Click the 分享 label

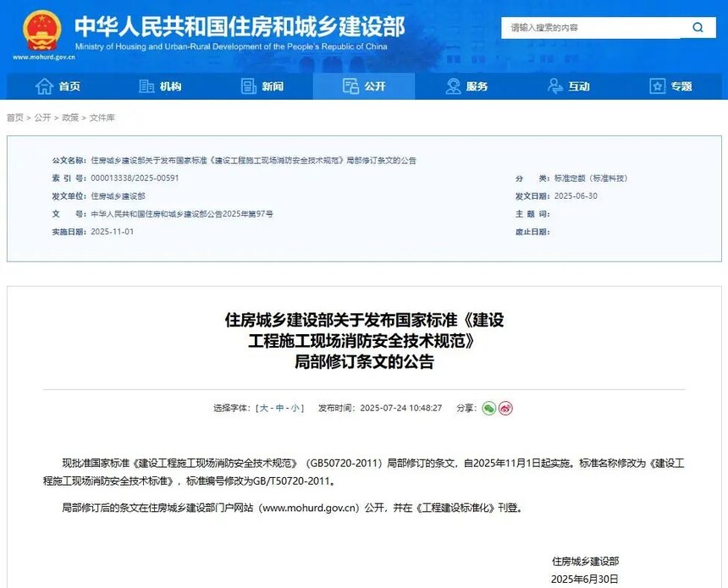[x=466, y=409]
